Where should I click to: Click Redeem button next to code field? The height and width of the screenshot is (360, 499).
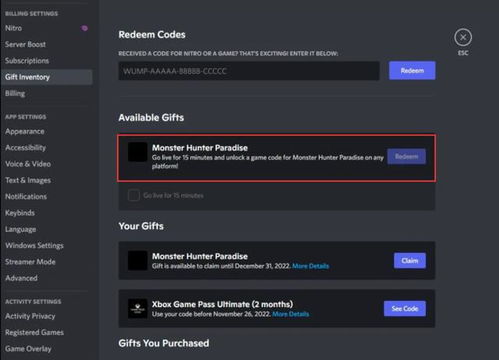click(412, 71)
